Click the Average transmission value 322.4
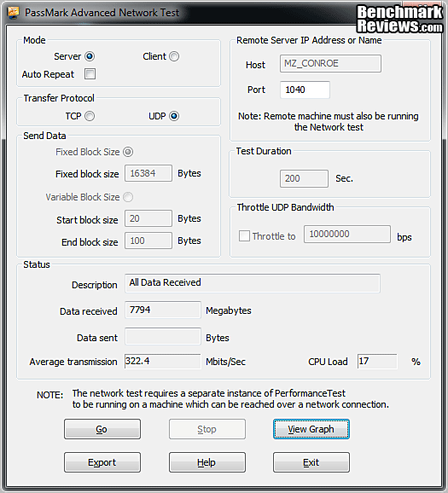This screenshot has width=448, height=493. [163, 362]
